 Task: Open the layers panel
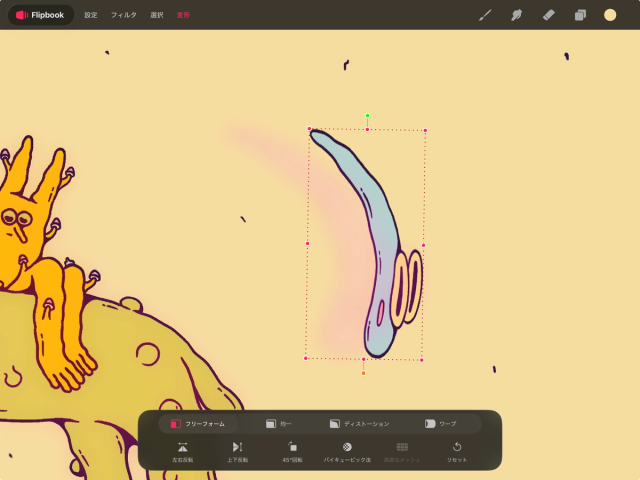click(x=580, y=15)
